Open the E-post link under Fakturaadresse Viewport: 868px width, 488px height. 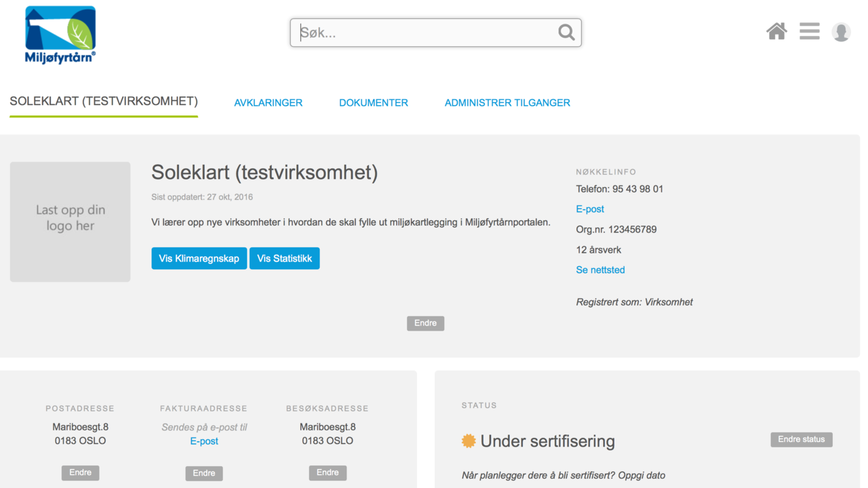[x=204, y=441]
